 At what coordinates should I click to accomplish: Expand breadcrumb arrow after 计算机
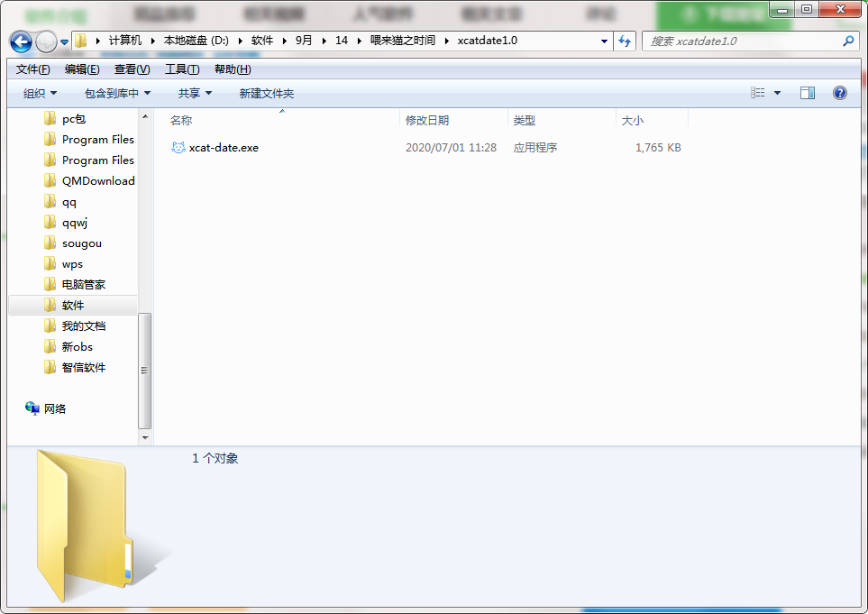coord(153,41)
